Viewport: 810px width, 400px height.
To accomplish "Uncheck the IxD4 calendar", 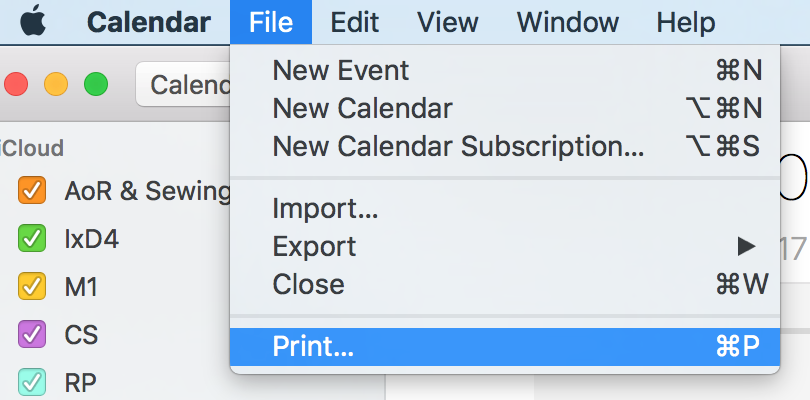I will 32,239.
